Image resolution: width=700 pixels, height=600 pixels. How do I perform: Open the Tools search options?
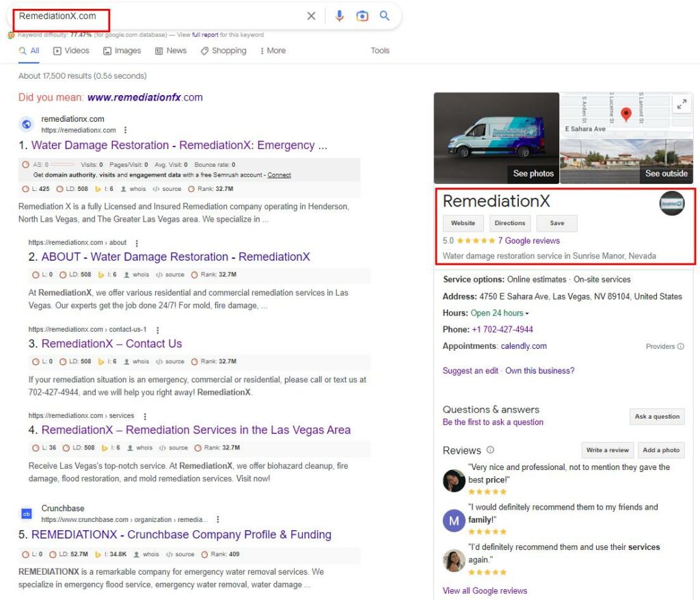point(380,51)
